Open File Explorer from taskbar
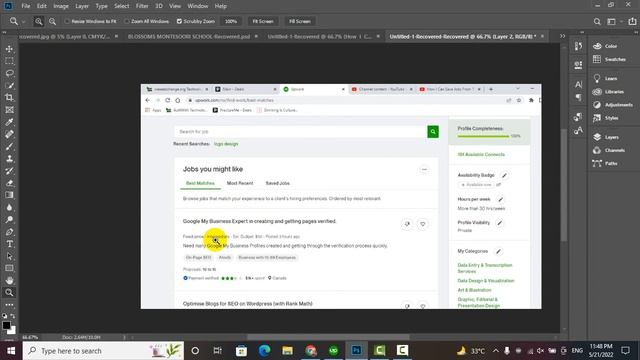Viewport: 640px width, 360px height. (287, 351)
